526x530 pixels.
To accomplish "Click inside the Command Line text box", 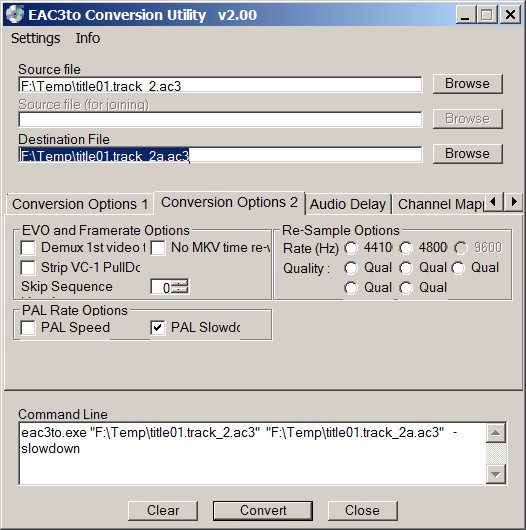I will [x=252, y=453].
